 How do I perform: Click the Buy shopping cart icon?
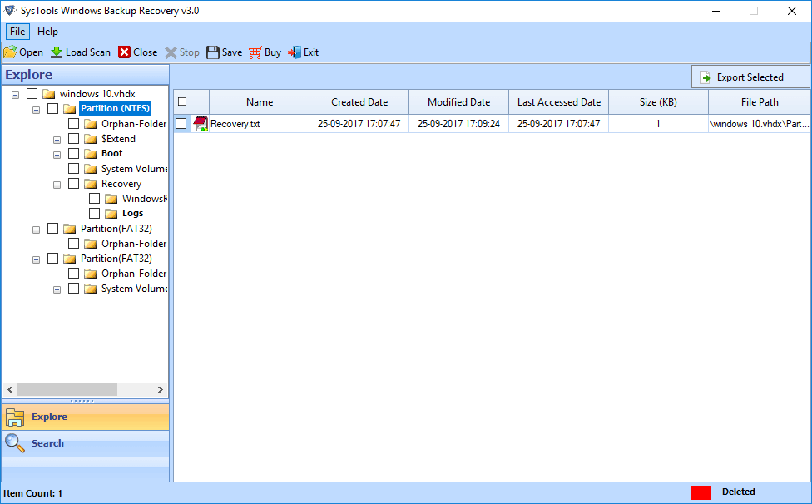(255, 52)
